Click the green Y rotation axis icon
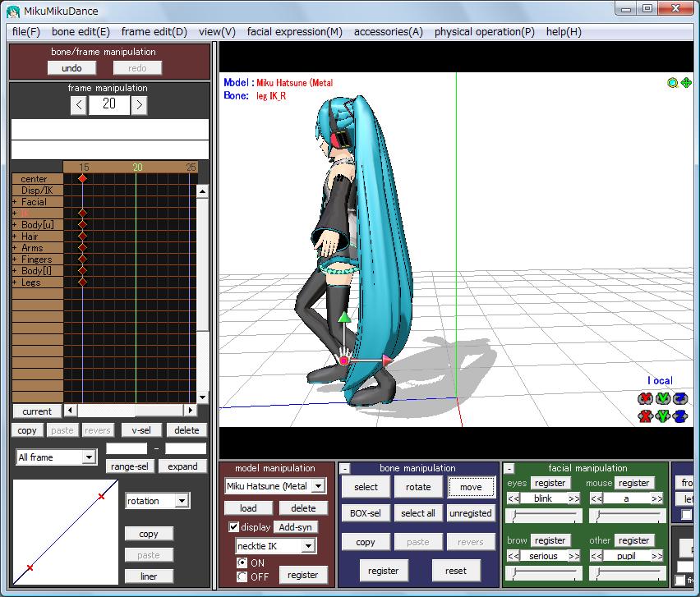This screenshot has width=700, height=597. [663, 398]
